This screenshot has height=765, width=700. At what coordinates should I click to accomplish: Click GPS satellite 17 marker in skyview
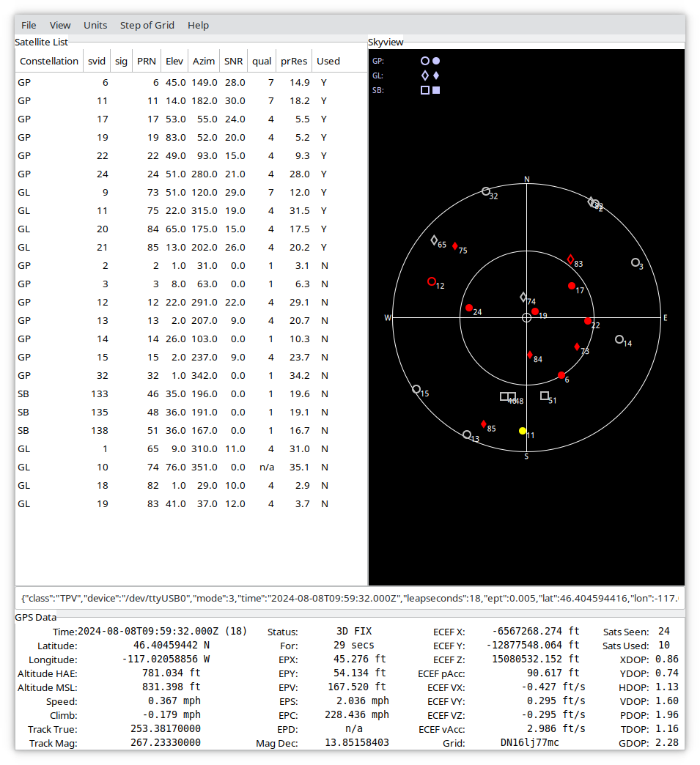572,286
